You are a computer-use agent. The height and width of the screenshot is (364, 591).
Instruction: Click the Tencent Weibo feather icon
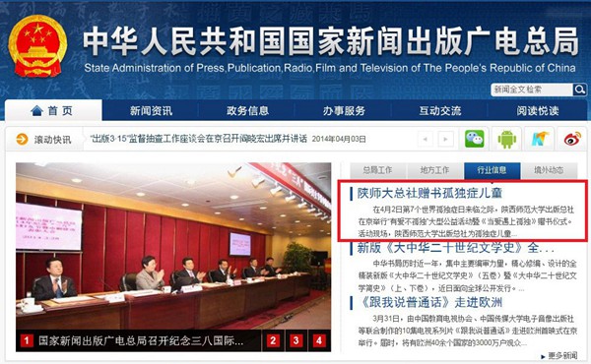coord(540,140)
